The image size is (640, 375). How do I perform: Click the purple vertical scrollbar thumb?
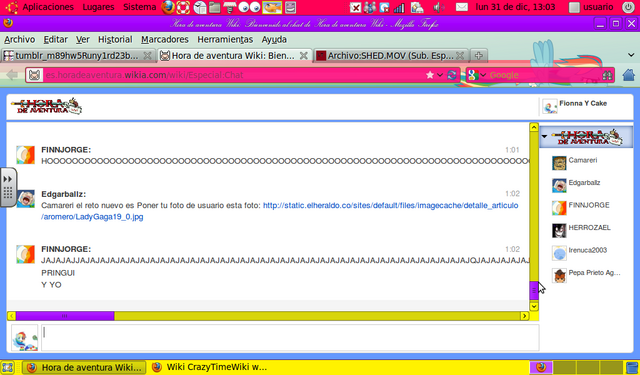point(534,291)
